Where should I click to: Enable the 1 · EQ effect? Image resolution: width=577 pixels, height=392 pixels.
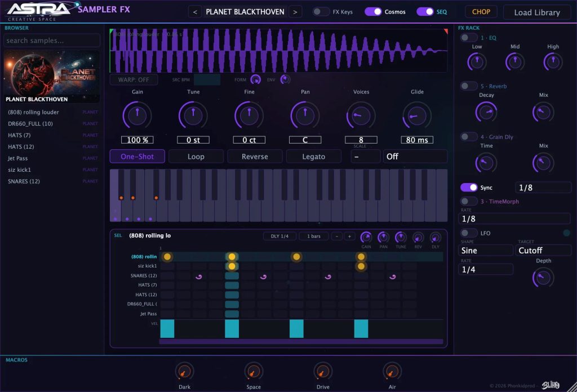[468, 38]
